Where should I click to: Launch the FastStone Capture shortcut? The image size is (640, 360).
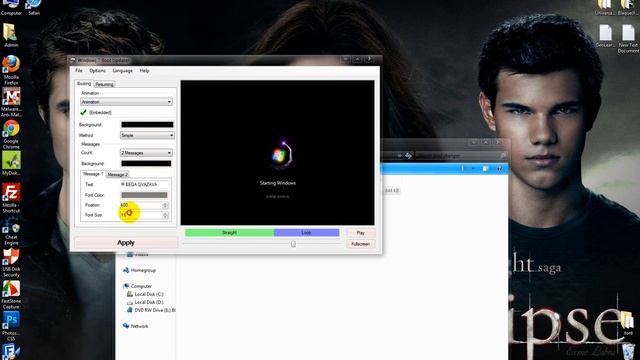point(11,295)
